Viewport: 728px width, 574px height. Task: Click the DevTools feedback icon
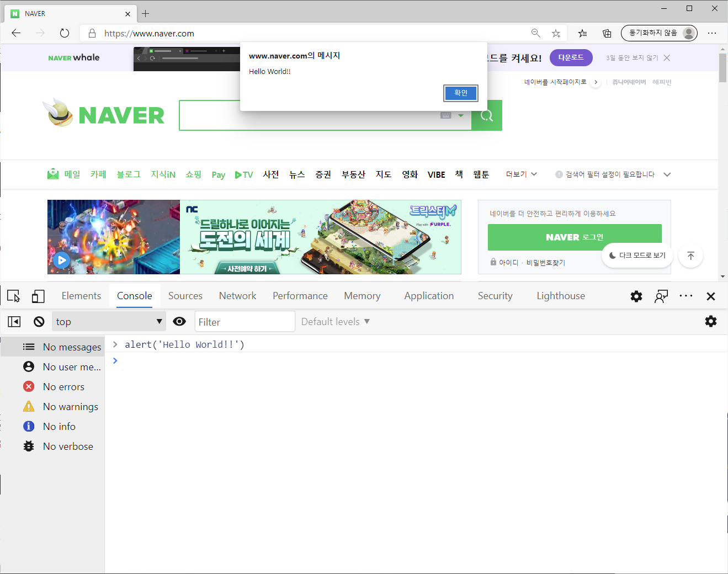tap(661, 296)
